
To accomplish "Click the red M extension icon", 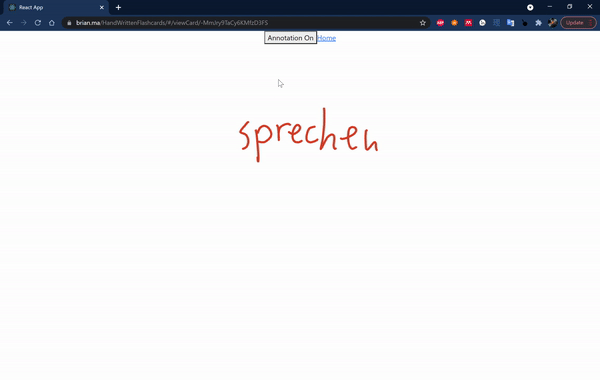I will tap(468, 23).
